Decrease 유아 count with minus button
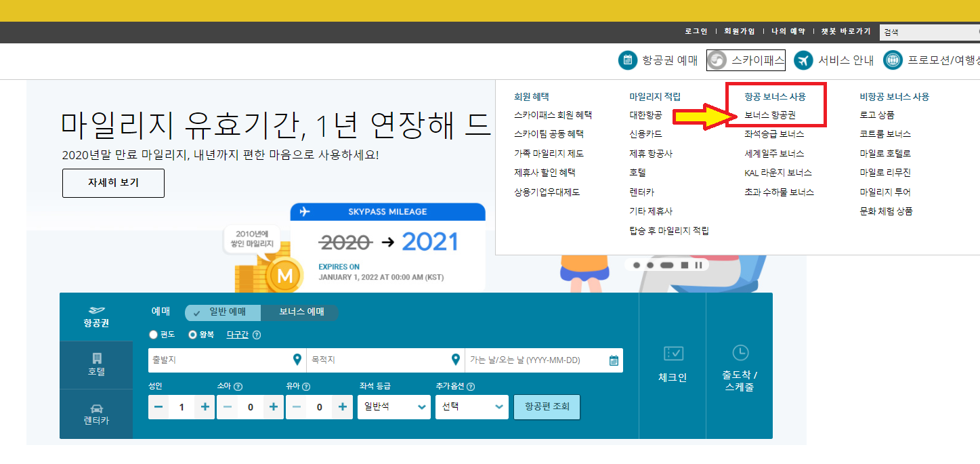The image size is (980, 464). coord(297,407)
